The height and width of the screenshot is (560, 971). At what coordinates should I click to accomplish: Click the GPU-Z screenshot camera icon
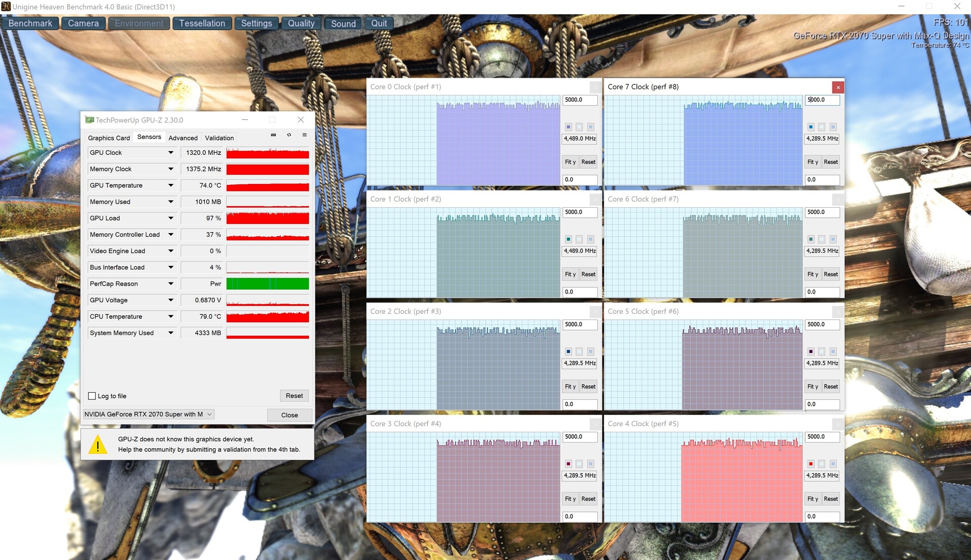[273, 135]
